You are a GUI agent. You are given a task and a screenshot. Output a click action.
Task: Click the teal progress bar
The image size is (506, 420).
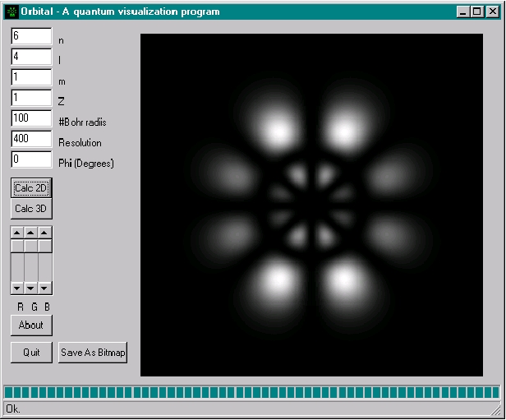[251, 392]
